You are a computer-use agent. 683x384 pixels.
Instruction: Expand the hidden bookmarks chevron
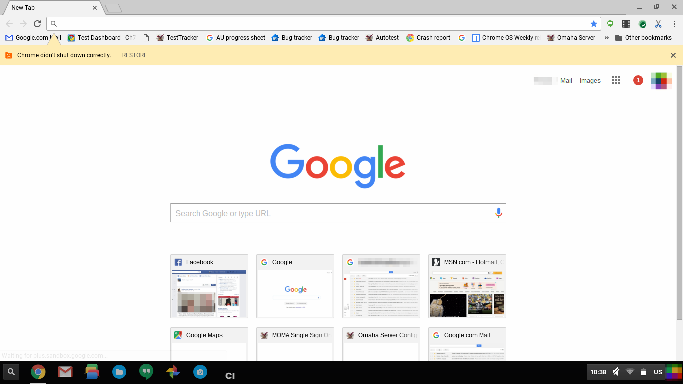[x=606, y=38]
